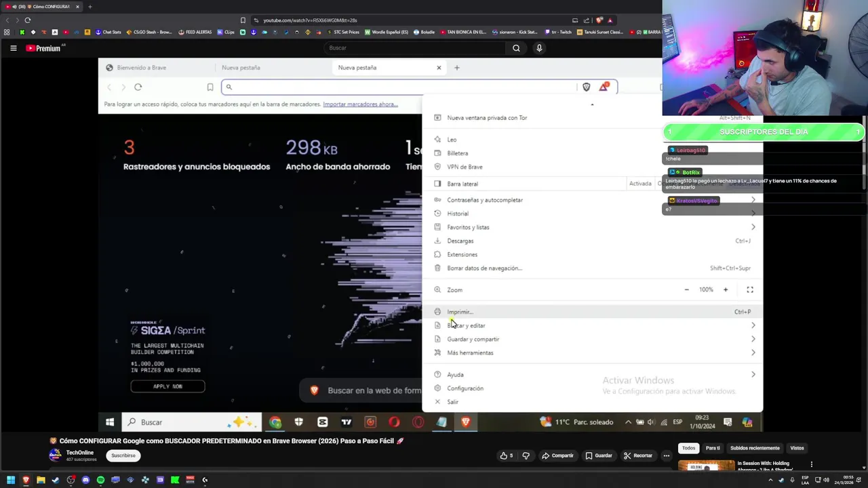
Task: Open Brave Shields lion icon in the video's address bar
Action: pyautogui.click(x=587, y=87)
